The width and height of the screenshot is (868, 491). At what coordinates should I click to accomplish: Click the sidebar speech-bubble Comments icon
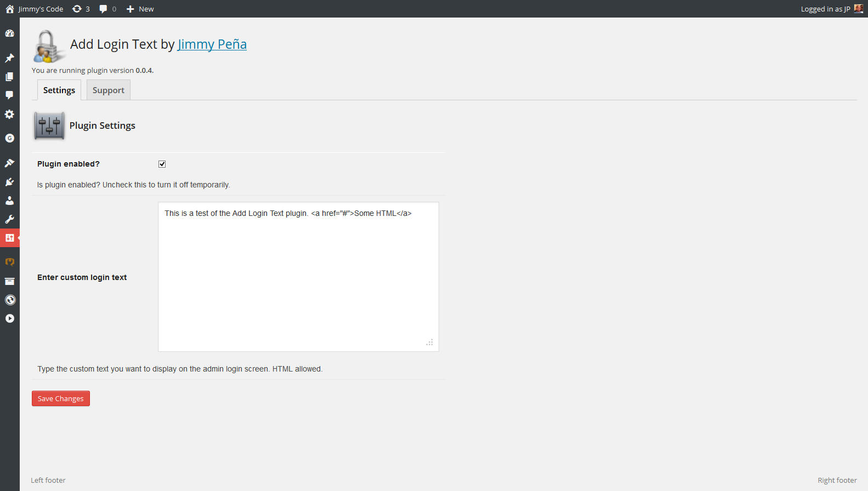[x=9, y=95]
